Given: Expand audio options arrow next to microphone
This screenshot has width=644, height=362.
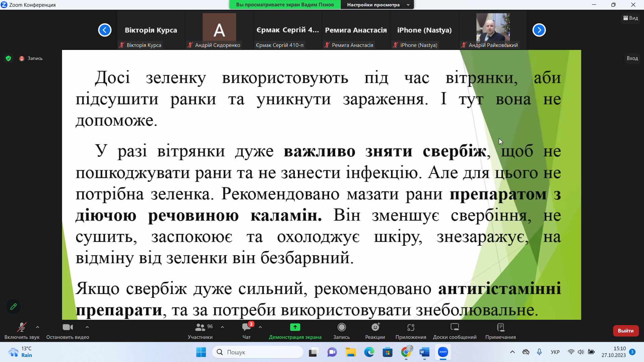Looking at the screenshot, I should click(38, 327).
